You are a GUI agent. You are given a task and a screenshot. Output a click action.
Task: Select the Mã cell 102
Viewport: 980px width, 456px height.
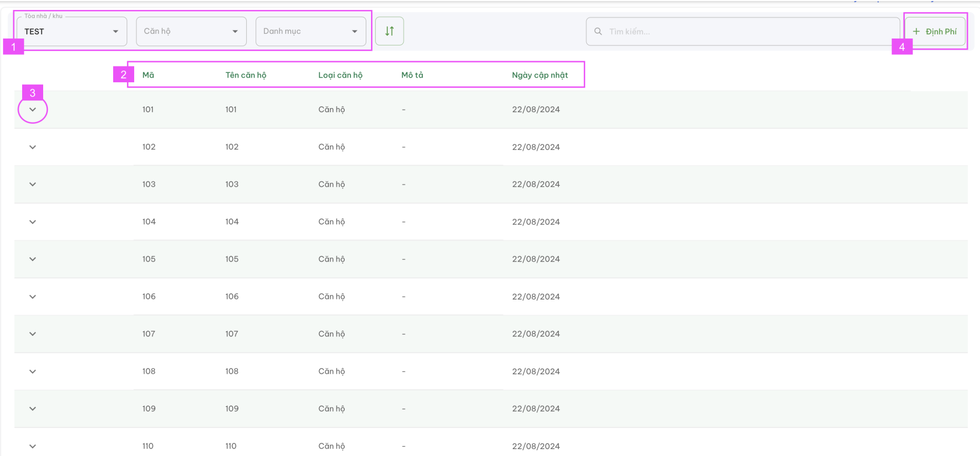149,147
